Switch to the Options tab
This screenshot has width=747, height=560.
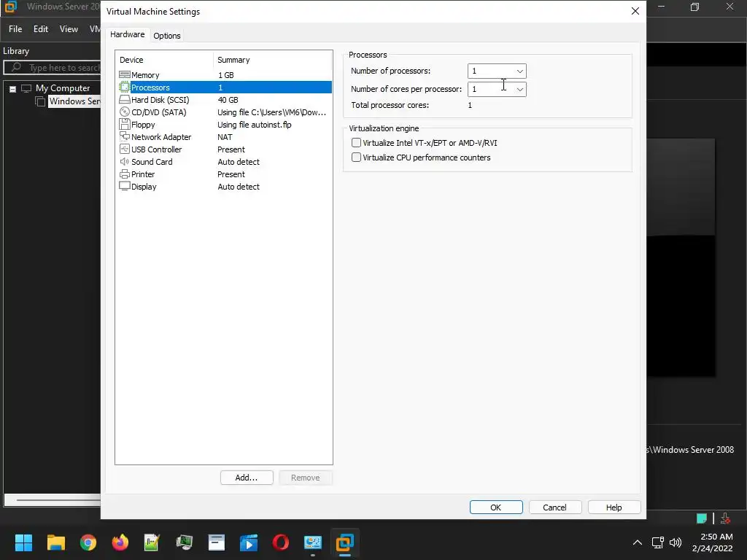tap(167, 36)
